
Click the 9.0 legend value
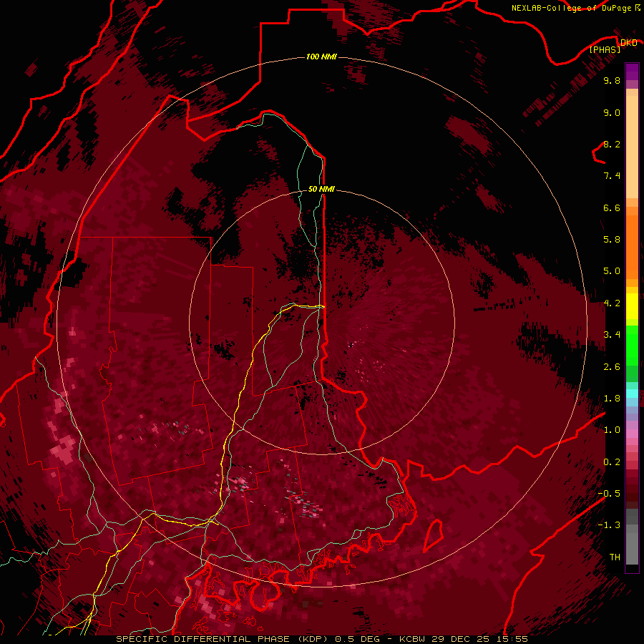[x=612, y=112]
